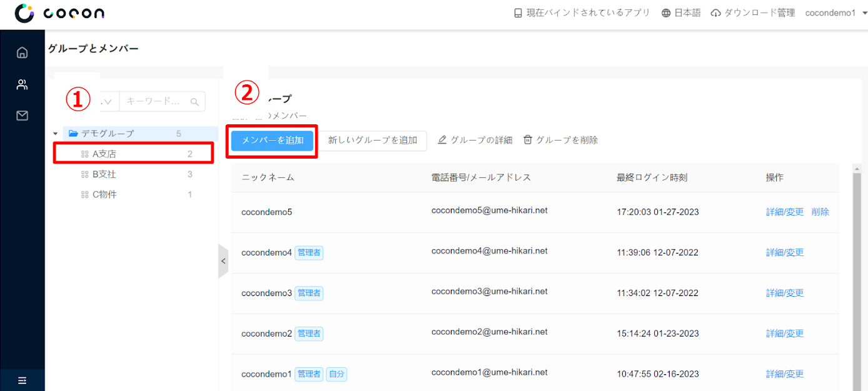This screenshot has width=868, height=391.
Task: Click the 管理者 tag of cocondemo4
Action: (x=309, y=253)
